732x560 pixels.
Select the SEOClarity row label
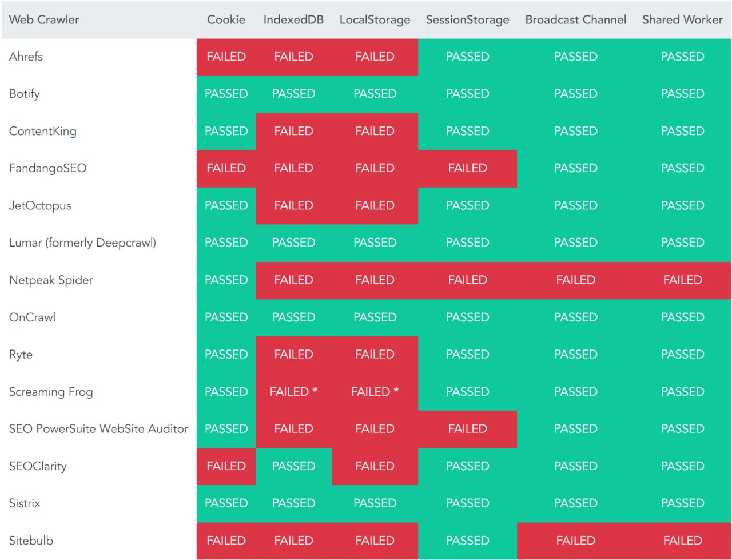(38, 466)
